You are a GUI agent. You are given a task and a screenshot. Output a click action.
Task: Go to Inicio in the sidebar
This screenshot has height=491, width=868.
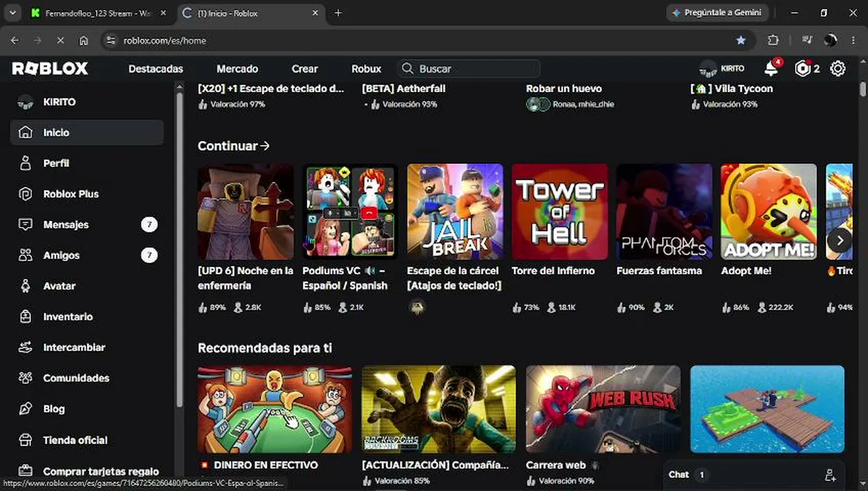pyautogui.click(x=87, y=132)
